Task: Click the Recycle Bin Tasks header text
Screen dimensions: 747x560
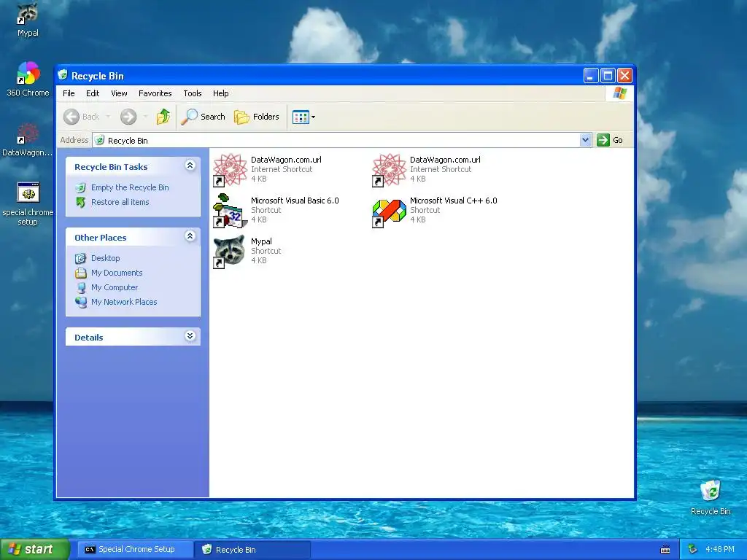Action: 111,167
